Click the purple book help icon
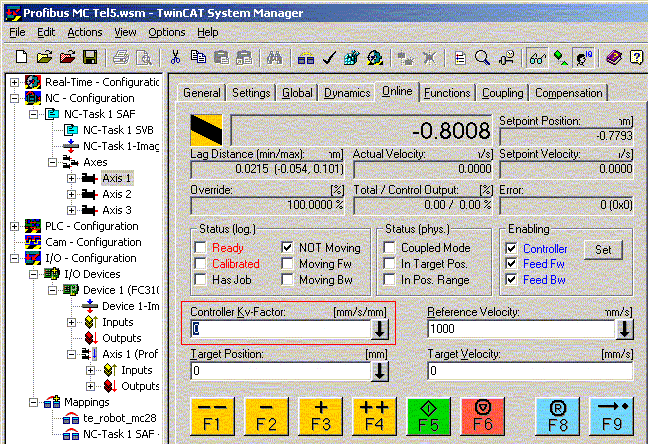The height and width of the screenshot is (444, 648). point(614,57)
